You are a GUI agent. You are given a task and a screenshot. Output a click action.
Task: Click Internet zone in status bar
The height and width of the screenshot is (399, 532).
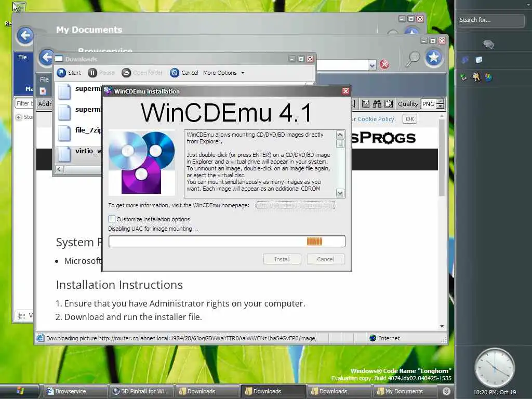tap(385, 338)
